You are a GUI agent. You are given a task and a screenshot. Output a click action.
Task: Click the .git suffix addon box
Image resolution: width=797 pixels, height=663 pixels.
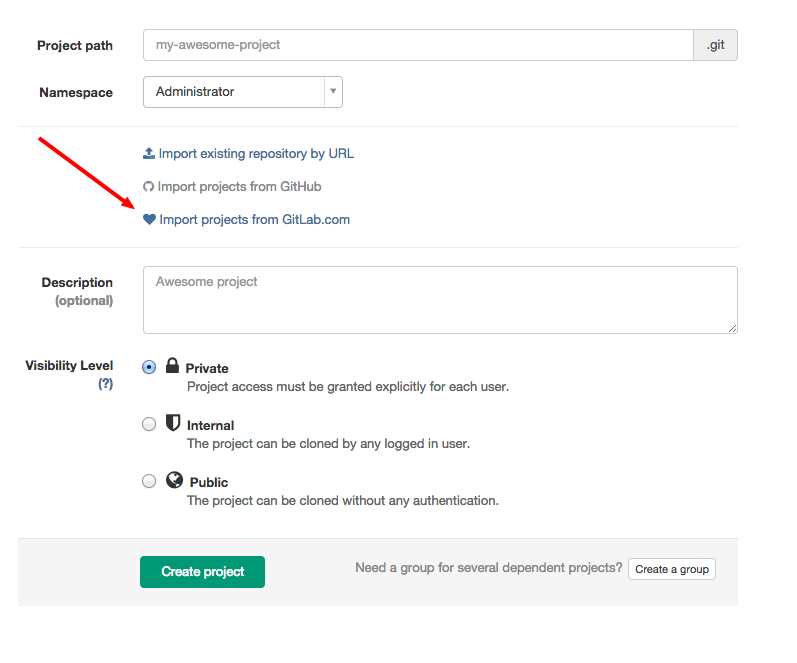click(715, 45)
